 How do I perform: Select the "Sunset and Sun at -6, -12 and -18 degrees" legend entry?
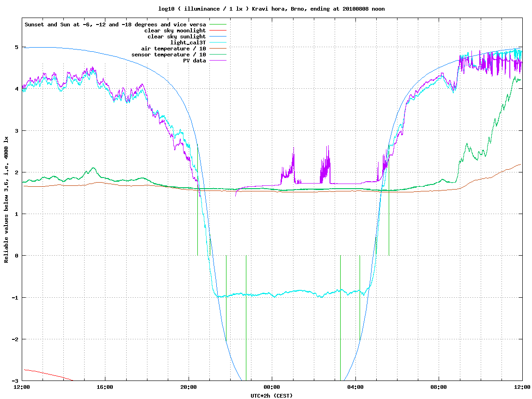click(x=116, y=25)
